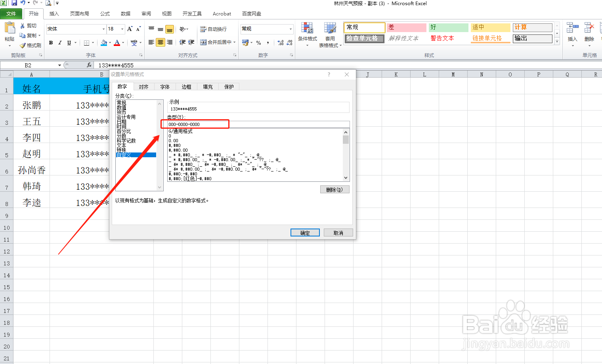
Task: Click the Format Painter (格式刷) brush icon
Action: [x=23, y=46]
